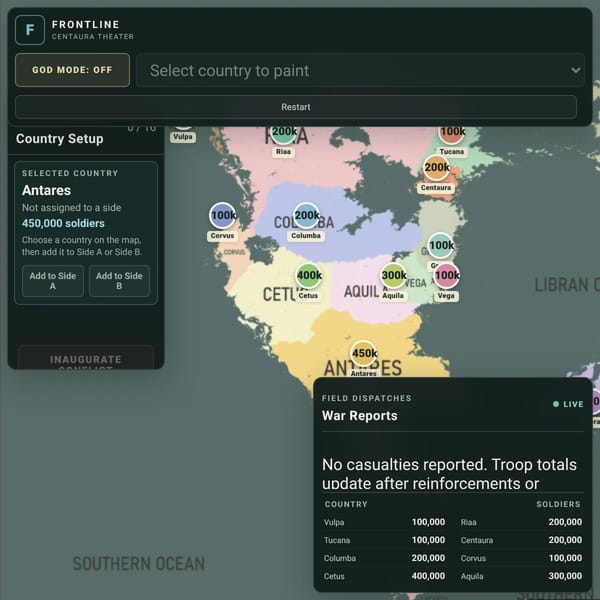600x600 pixels.
Task: Select the Cetus 400k troop marker
Action: (x=309, y=276)
